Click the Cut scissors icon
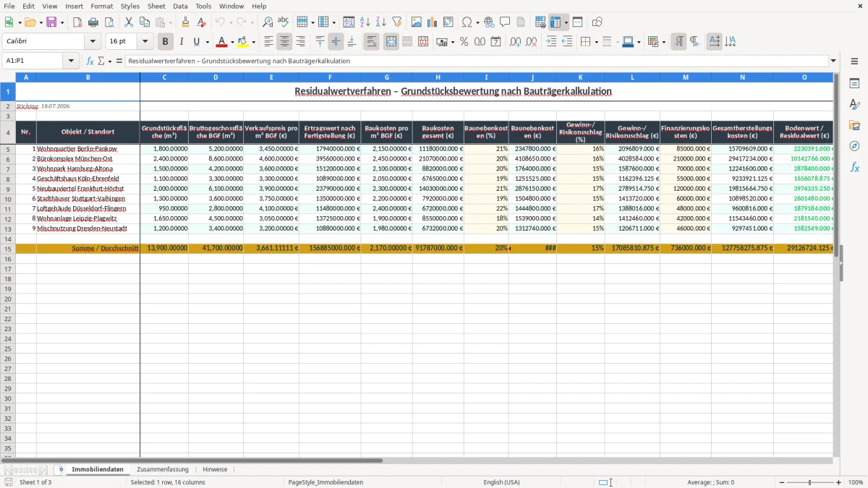This screenshot has height=488, width=868. [x=129, y=22]
